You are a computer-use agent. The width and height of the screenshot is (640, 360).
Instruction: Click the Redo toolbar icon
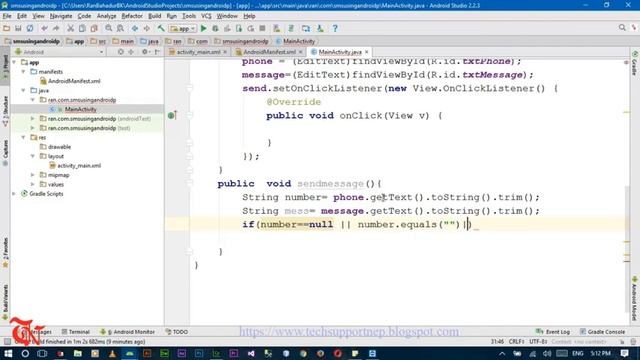56,28
